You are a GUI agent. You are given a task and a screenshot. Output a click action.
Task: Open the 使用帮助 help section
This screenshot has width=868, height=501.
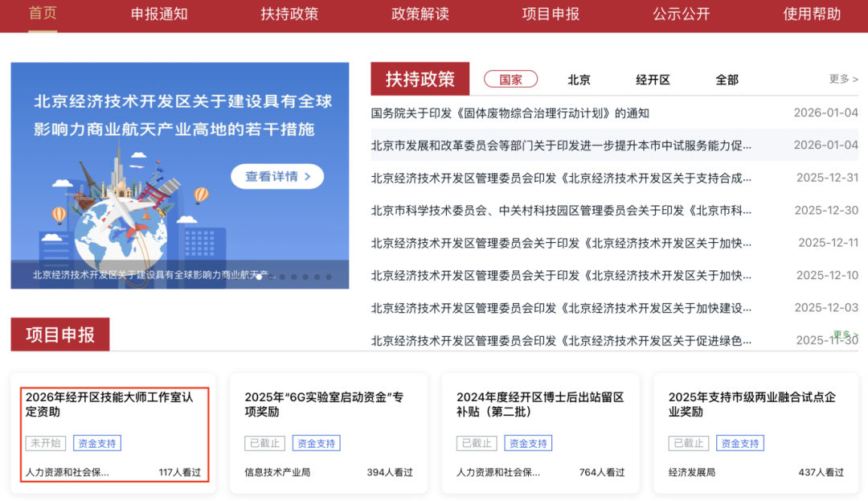click(811, 14)
